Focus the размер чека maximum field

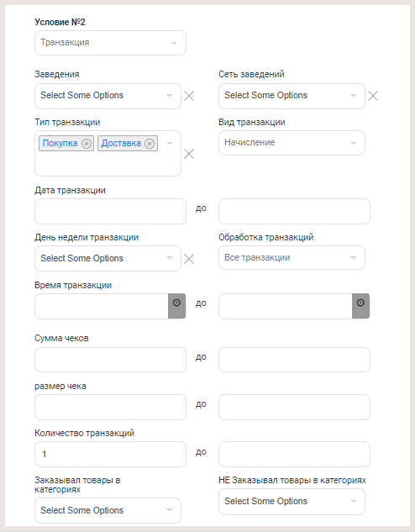(294, 407)
